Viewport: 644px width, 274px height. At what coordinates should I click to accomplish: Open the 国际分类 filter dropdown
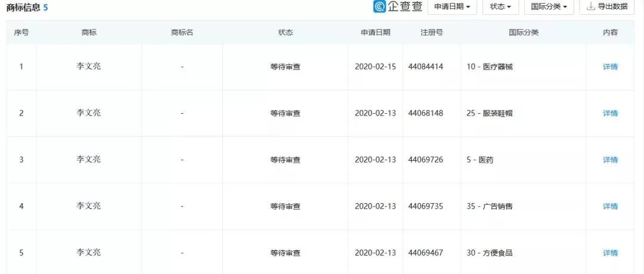549,7
